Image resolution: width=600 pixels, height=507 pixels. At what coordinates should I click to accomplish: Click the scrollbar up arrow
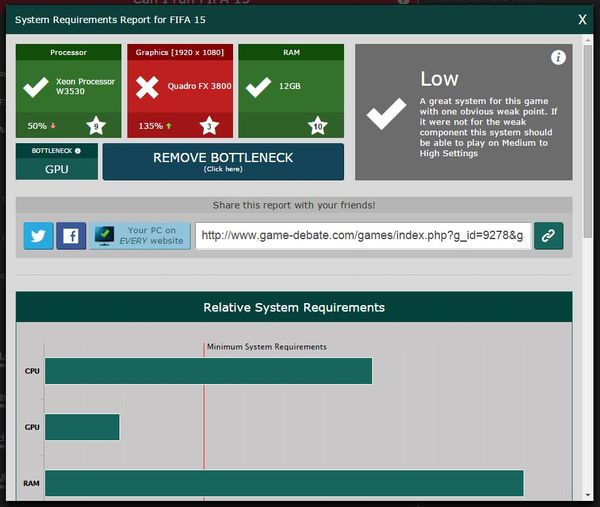coord(588,39)
